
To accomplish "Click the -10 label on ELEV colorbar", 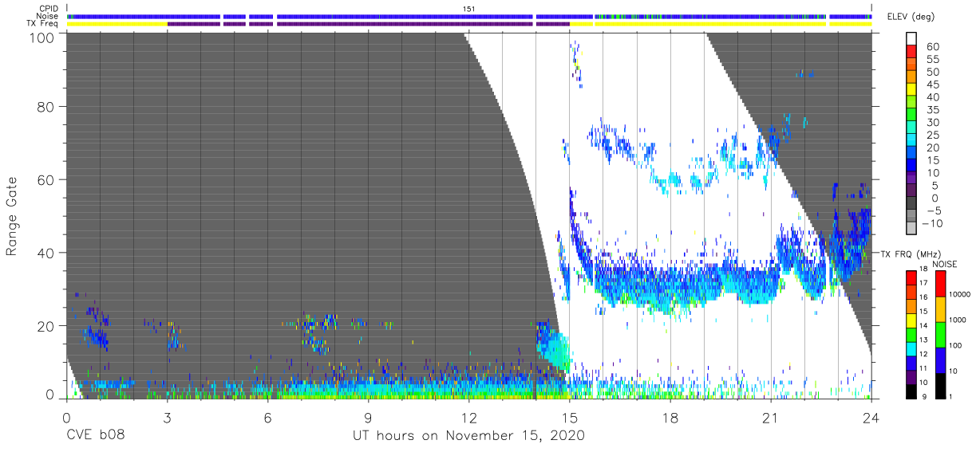I will 931,223.
